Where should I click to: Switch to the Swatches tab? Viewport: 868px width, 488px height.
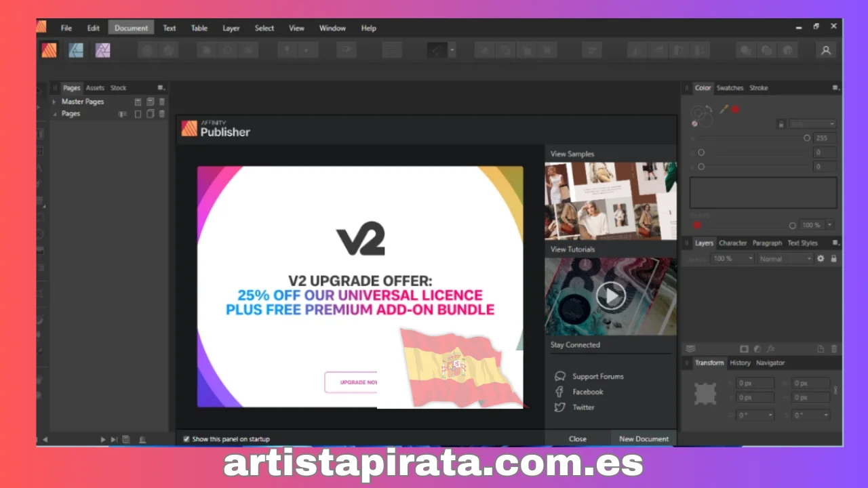(730, 87)
